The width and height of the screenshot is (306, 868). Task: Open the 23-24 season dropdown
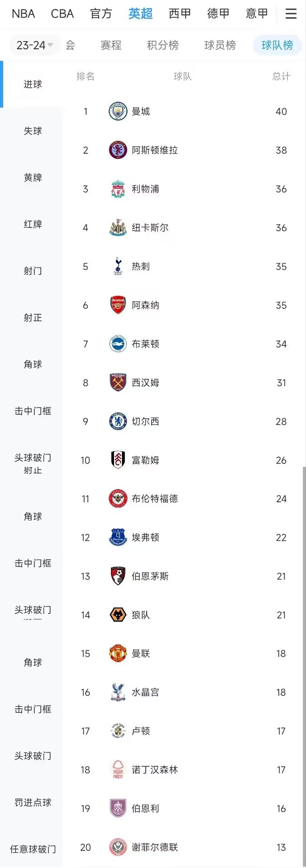click(34, 45)
